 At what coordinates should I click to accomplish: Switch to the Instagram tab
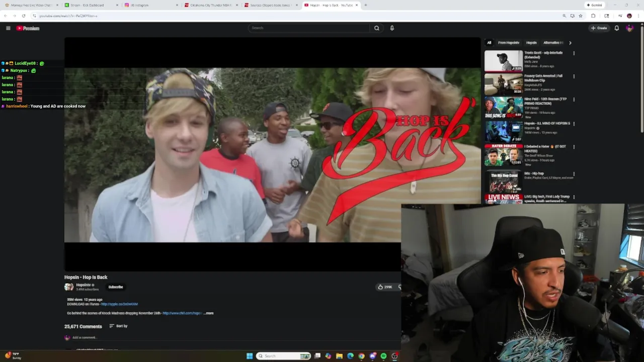150,5
